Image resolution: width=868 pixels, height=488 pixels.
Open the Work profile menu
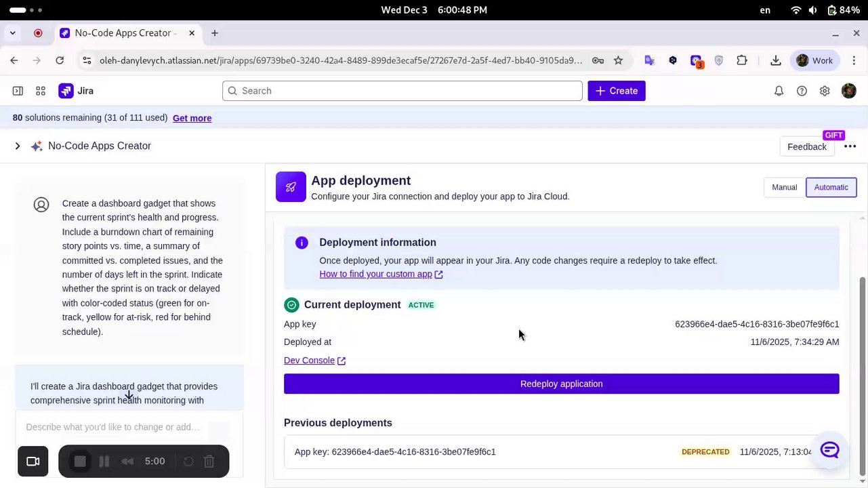[814, 60]
